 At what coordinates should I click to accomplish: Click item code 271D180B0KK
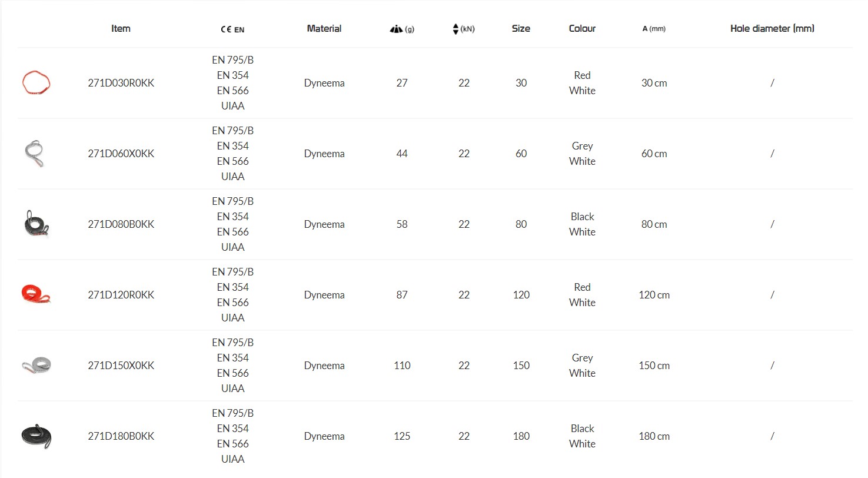(x=121, y=436)
